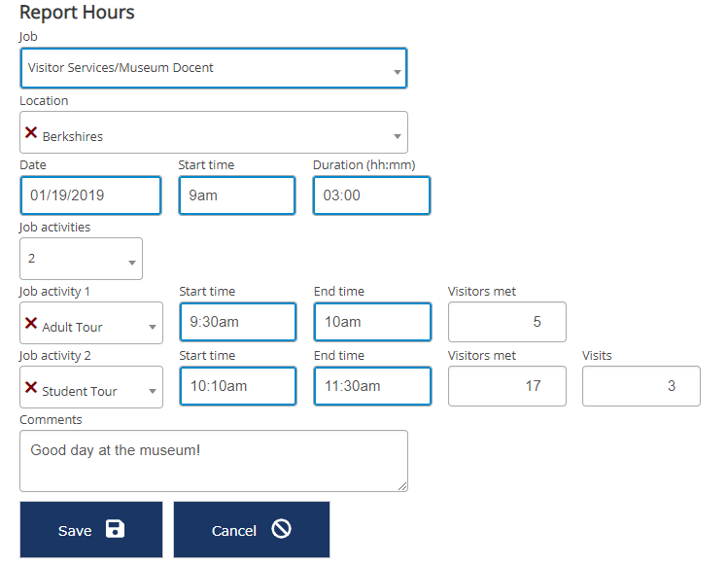Click the Visits label
728x566 pixels.
tap(597, 356)
